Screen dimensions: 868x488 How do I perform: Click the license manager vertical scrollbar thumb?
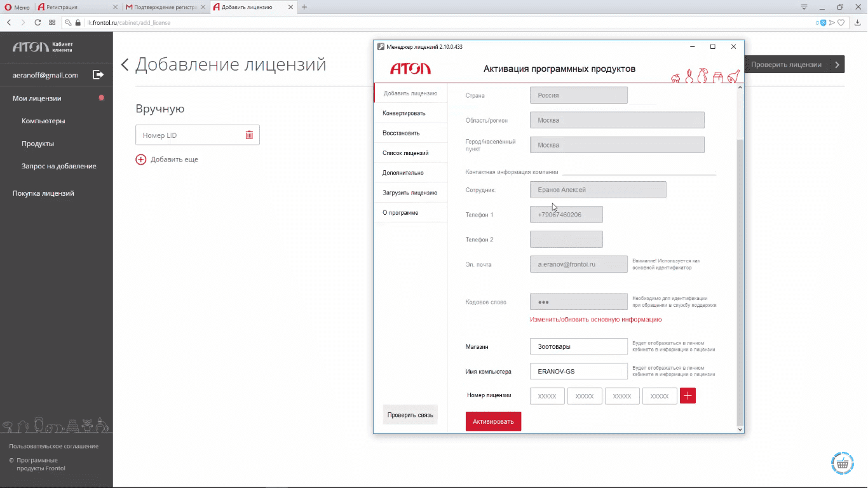click(x=740, y=283)
